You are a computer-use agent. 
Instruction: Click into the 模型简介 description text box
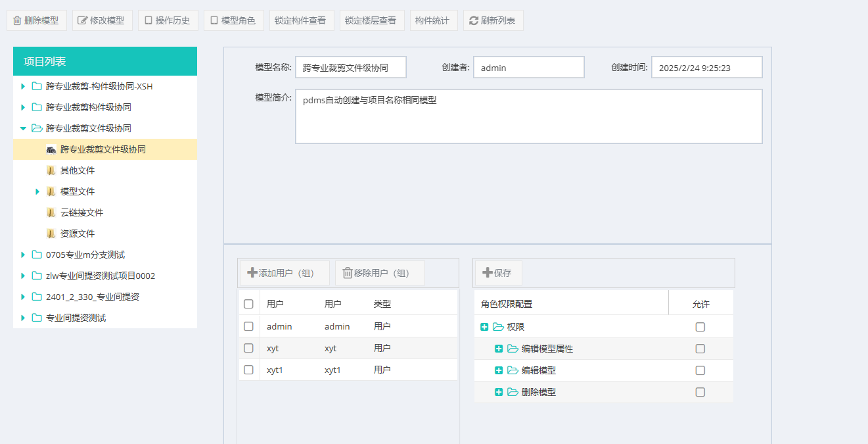[x=528, y=116]
